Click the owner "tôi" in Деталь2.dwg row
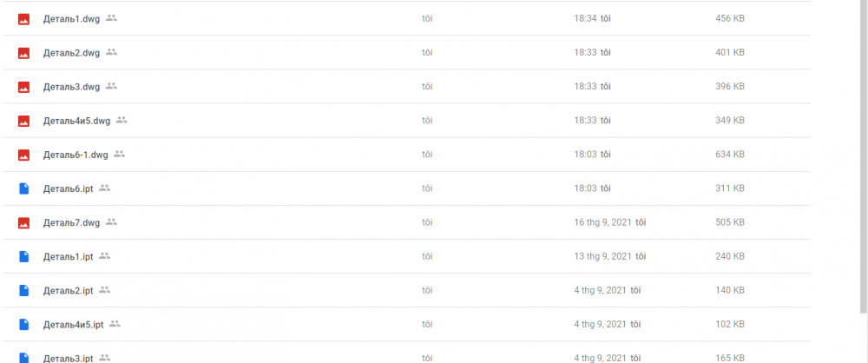868x363 pixels. [x=427, y=53]
